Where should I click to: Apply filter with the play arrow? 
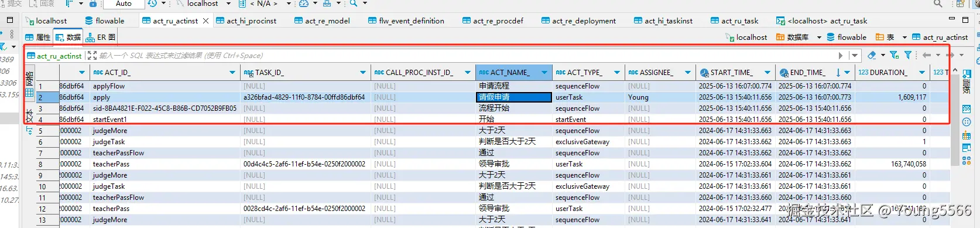[x=841, y=55]
